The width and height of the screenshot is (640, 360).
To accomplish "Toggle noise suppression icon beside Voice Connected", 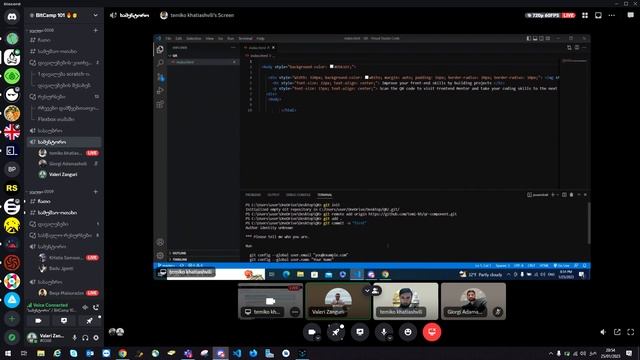I will 85,307.
